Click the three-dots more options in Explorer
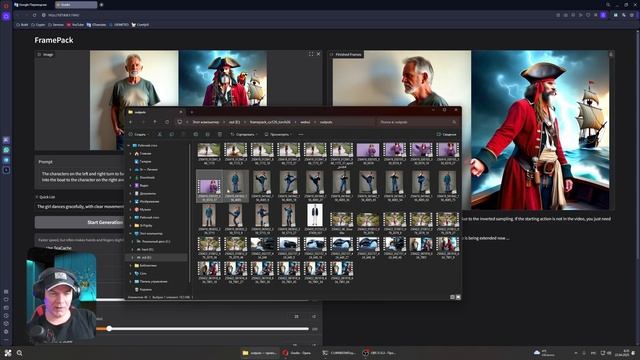 tap(301, 134)
